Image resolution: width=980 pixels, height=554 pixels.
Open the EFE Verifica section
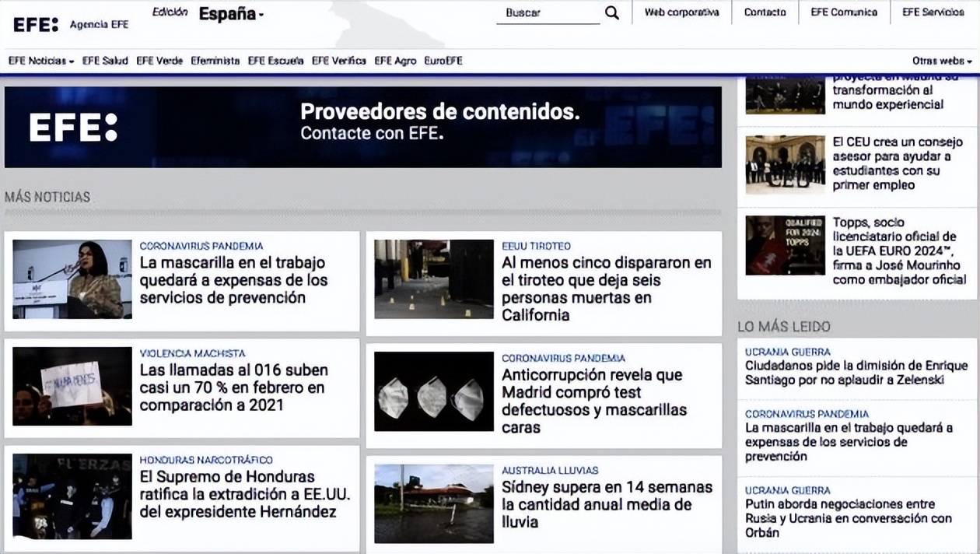(339, 61)
